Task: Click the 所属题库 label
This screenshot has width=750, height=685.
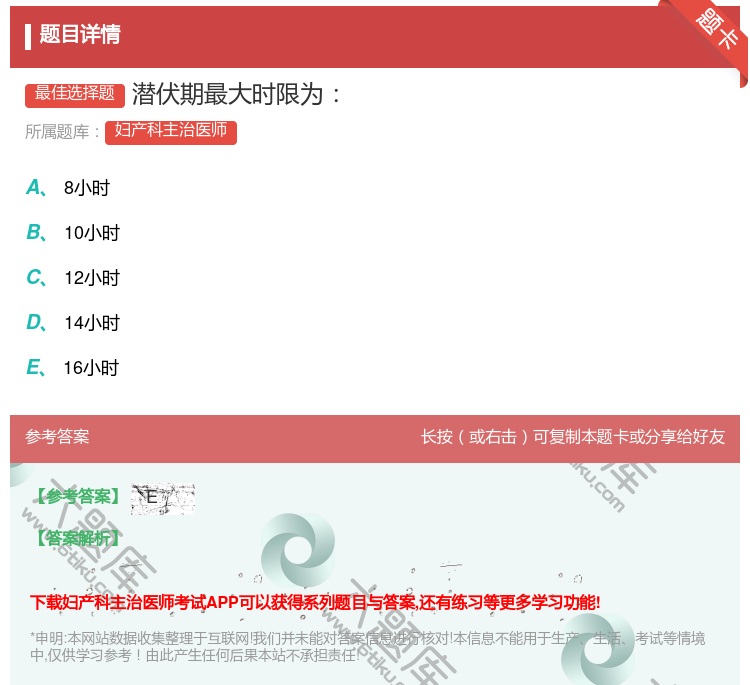Action: point(62,132)
